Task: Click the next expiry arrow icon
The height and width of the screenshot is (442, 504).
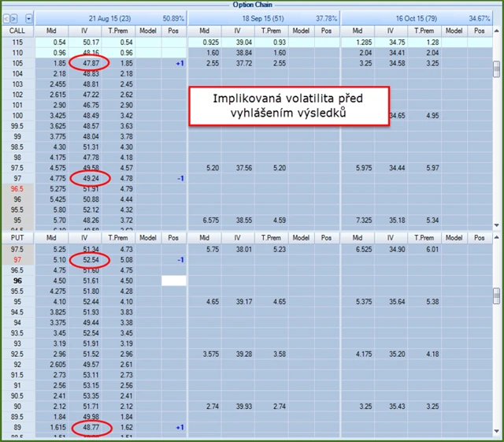Action: tap(14, 19)
